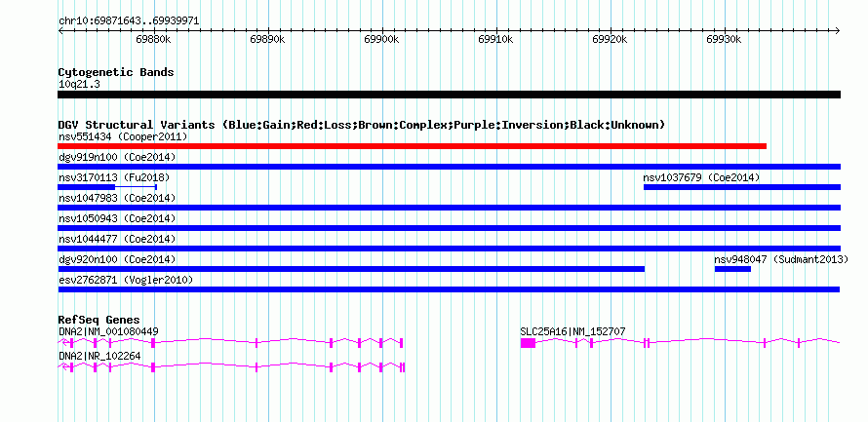Click the blue nsv1050943 gain bar
Viewport: 868px width, 422px height.
tap(449, 228)
